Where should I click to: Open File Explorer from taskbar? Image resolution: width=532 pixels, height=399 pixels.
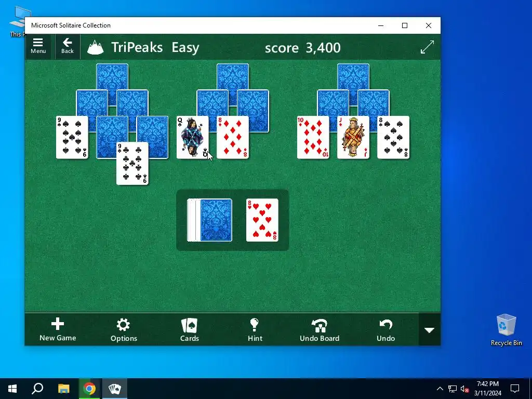63,389
